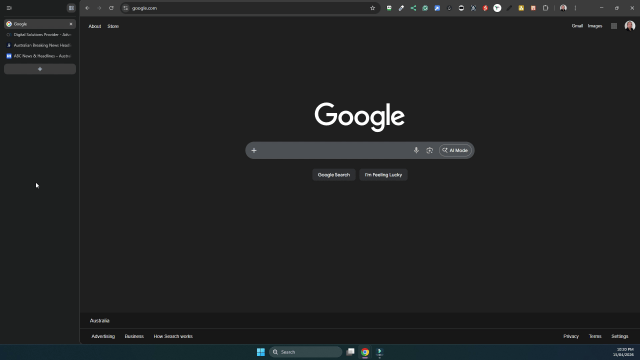Open How Search works link
This screenshot has height=360, width=640.
173,336
